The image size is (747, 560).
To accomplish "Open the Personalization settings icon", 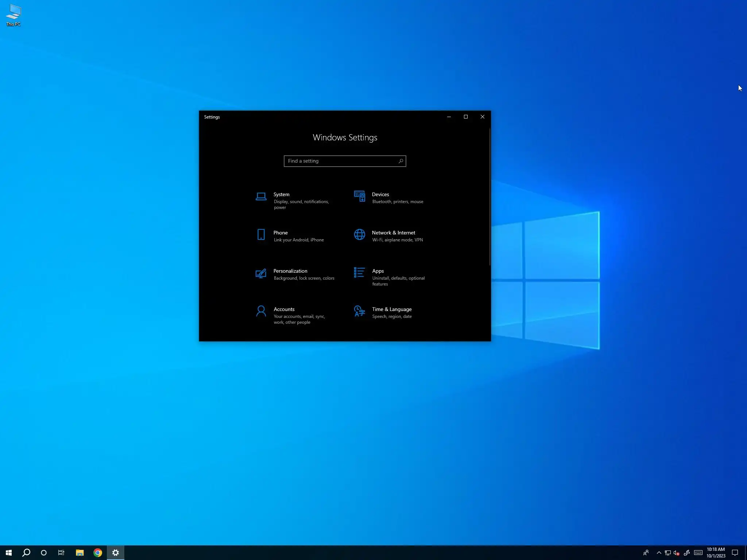I will point(261,273).
